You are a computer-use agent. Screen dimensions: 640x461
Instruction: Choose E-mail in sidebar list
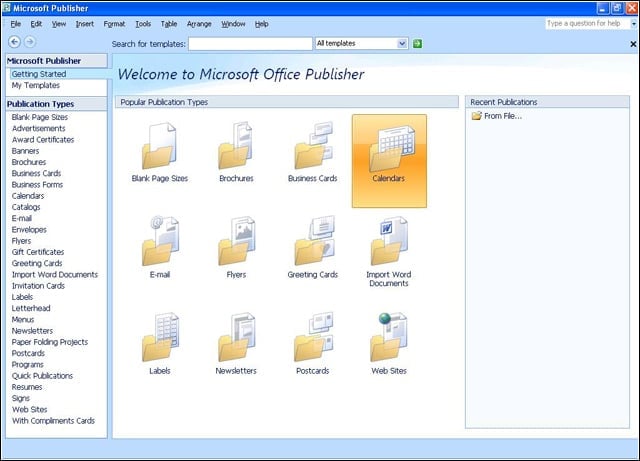coord(22,218)
